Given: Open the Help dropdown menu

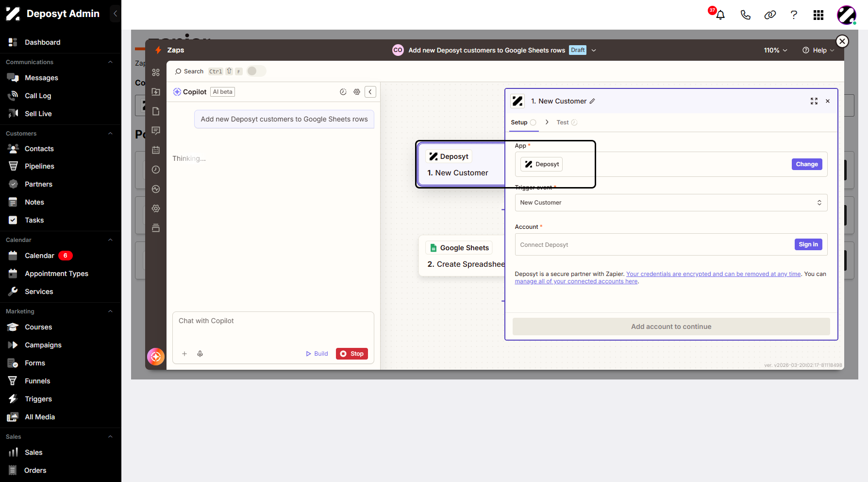Looking at the screenshot, I should 818,50.
